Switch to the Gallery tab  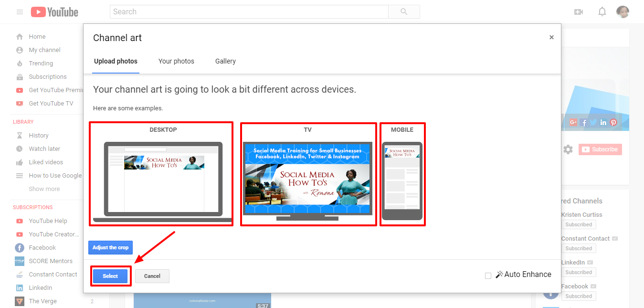point(225,61)
